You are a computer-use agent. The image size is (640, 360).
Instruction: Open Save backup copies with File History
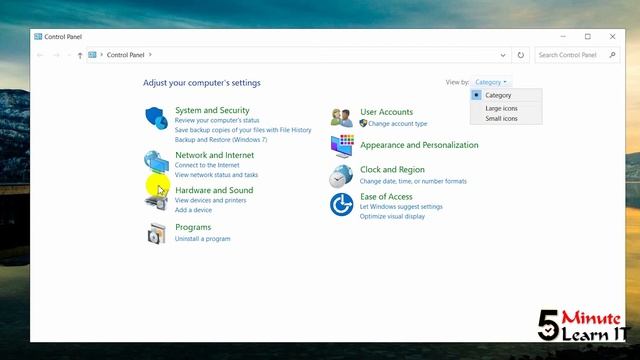point(243,130)
